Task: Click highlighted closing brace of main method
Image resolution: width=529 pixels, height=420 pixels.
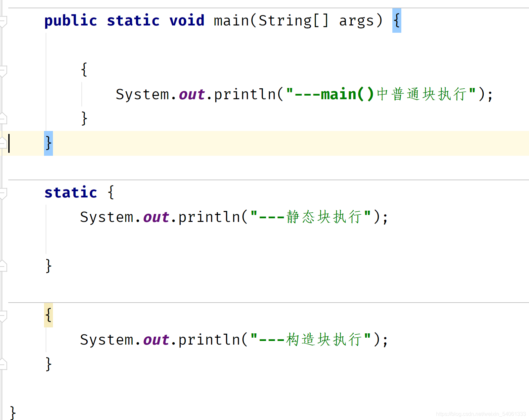Action: coord(48,143)
